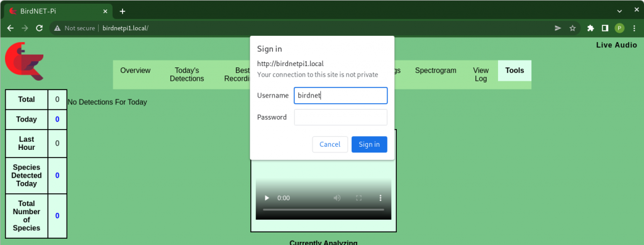Bookmark this page with the star

(x=572, y=28)
